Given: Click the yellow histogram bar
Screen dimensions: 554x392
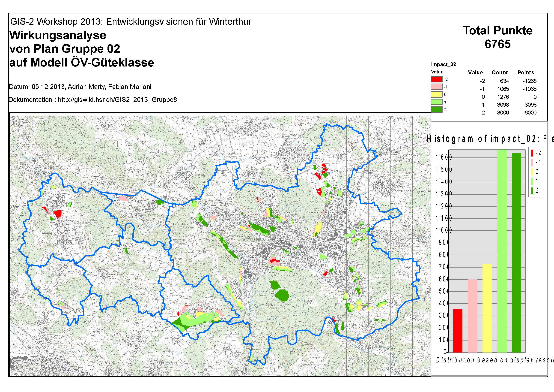Looking at the screenshot, I should (487, 308).
